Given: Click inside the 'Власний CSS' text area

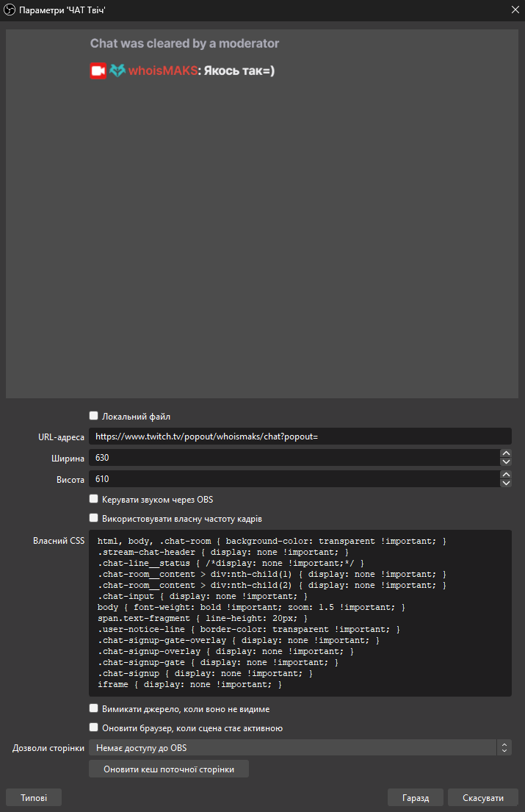Looking at the screenshot, I should [x=300, y=613].
